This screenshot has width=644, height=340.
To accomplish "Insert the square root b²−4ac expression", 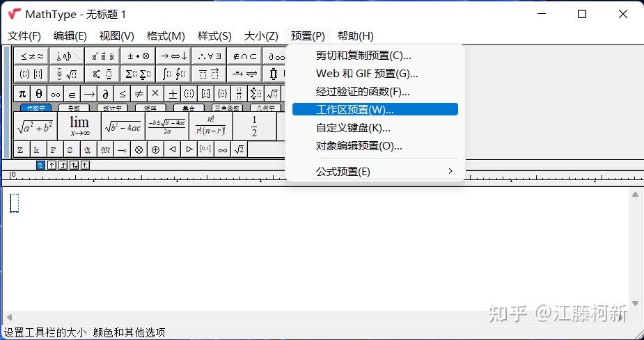I will pyautogui.click(x=123, y=127).
